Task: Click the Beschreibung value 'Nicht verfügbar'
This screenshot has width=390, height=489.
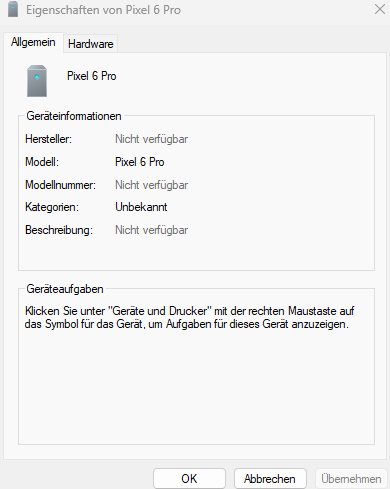Action: click(152, 230)
